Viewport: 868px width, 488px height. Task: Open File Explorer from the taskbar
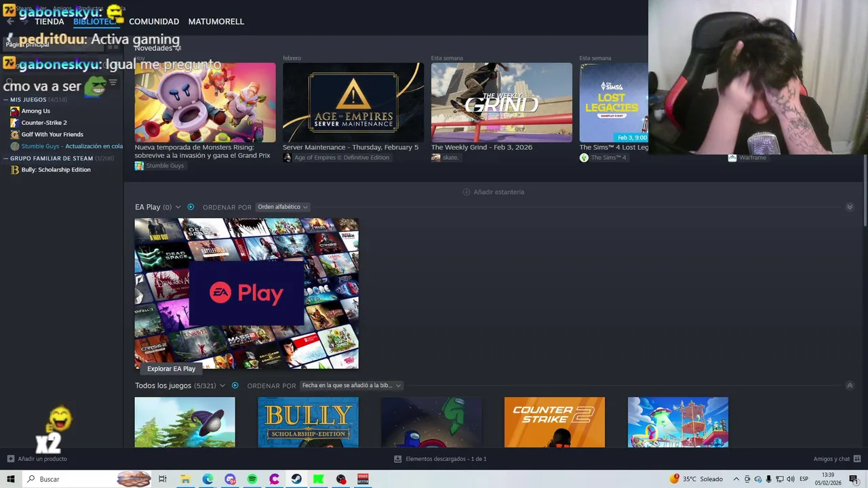(185, 479)
